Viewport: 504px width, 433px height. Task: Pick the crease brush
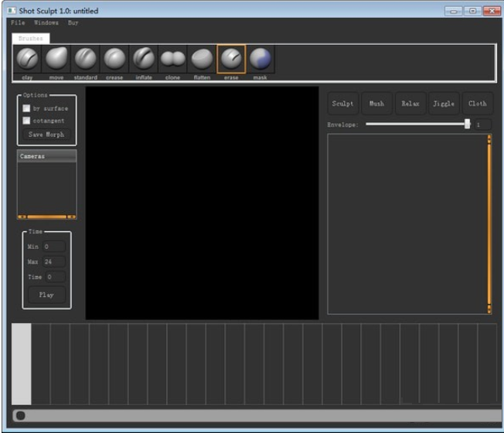(x=114, y=60)
